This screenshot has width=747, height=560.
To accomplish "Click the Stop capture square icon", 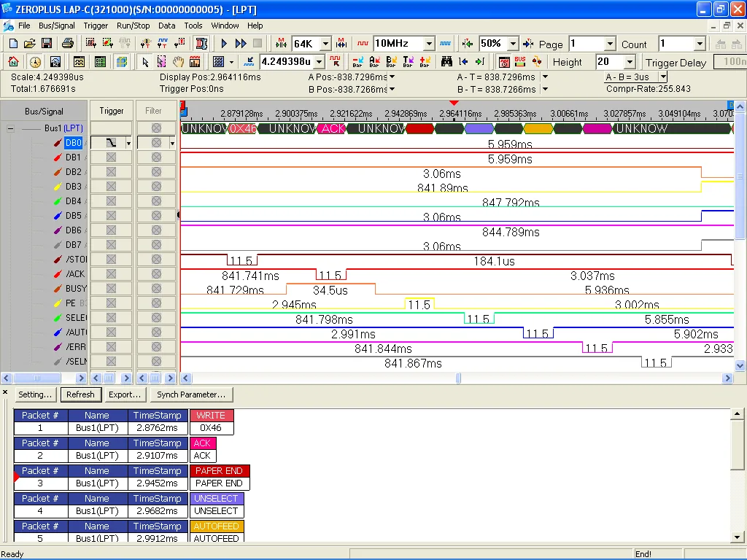I will point(258,44).
